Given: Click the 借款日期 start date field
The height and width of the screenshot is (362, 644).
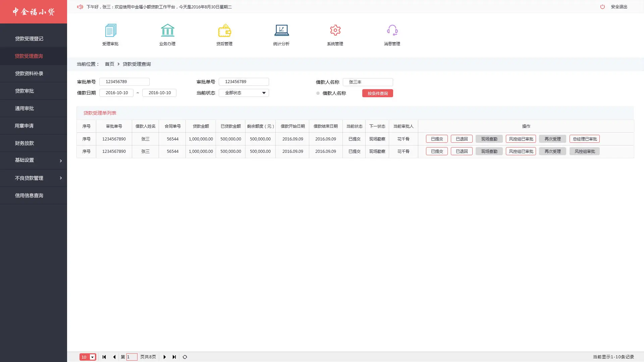Looking at the screenshot, I should [116, 93].
